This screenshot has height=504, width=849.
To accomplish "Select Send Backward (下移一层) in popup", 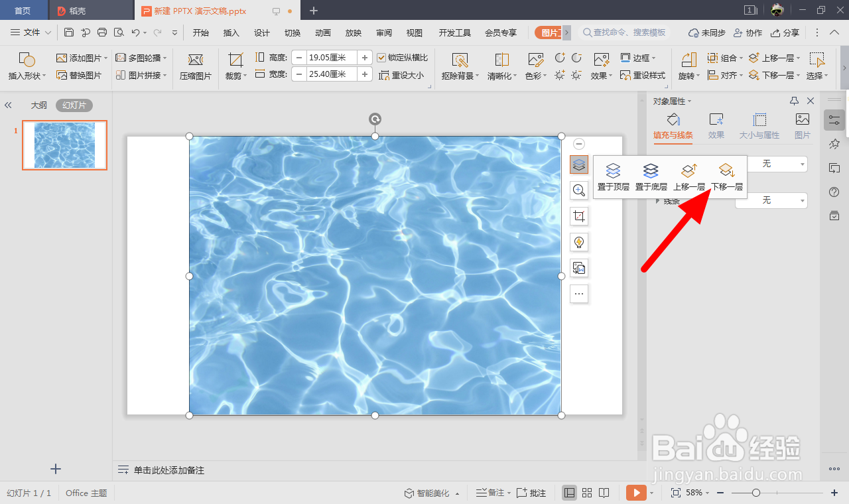I will tap(727, 177).
